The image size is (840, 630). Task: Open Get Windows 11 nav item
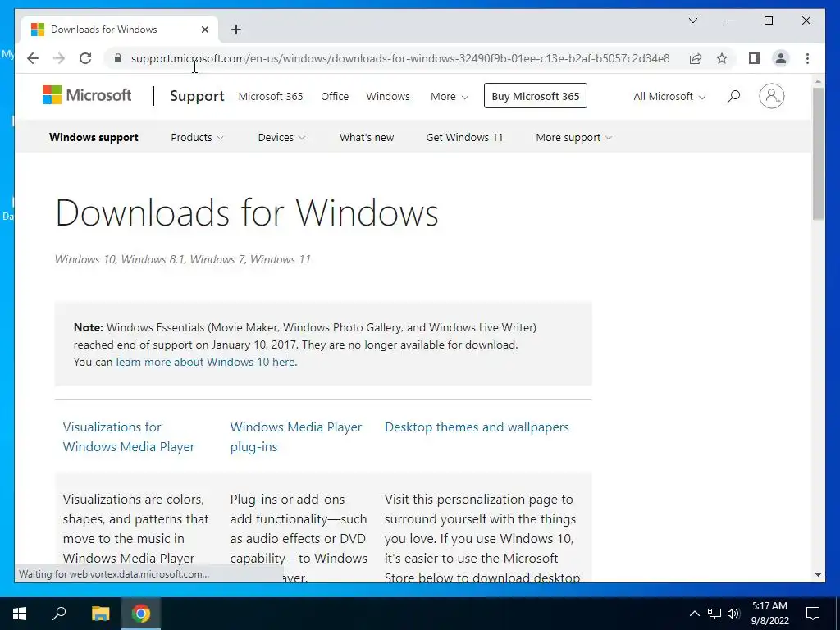click(464, 138)
